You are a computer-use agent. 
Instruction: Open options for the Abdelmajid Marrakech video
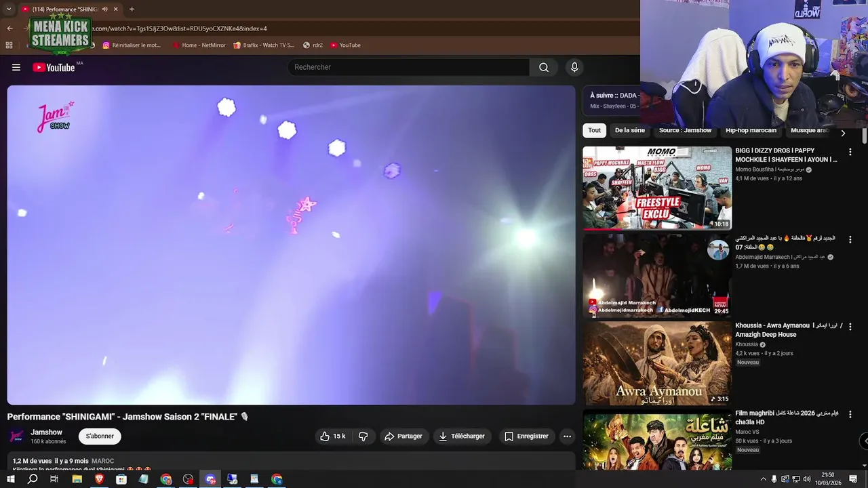coord(850,240)
